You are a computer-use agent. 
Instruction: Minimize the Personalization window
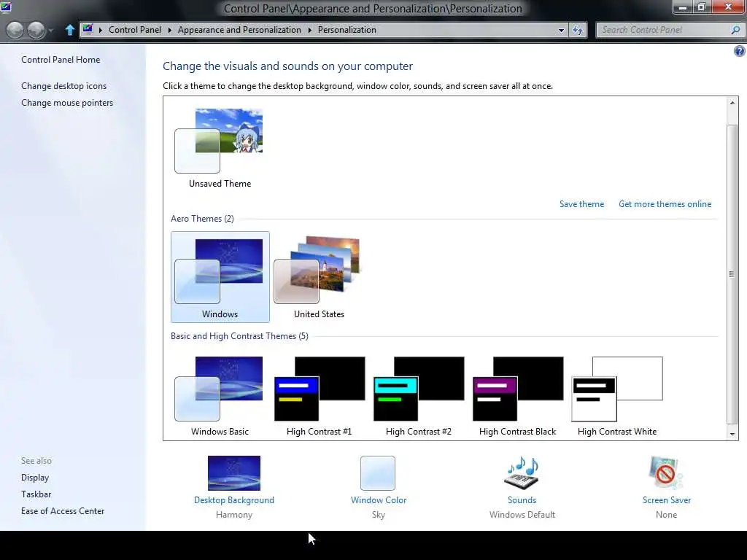[682, 7]
